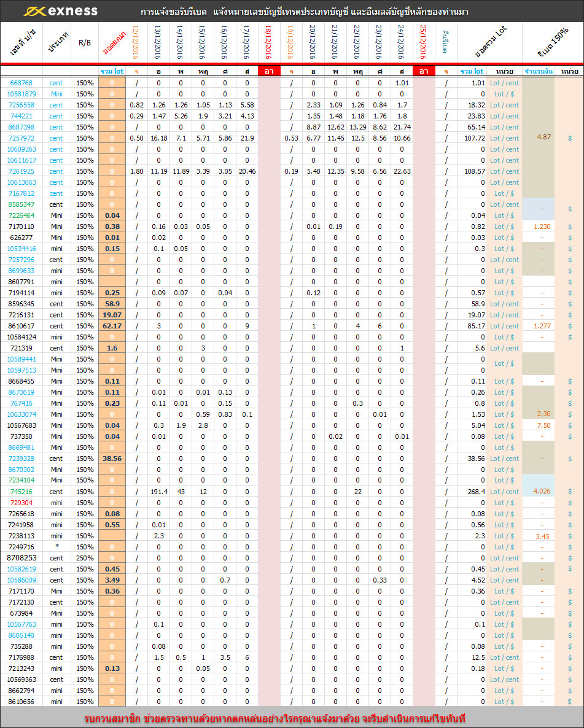Screen dimensions: 584x728
Task: Click the rebate amount 3.45
Action: pyautogui.click(x=543, y=536)
